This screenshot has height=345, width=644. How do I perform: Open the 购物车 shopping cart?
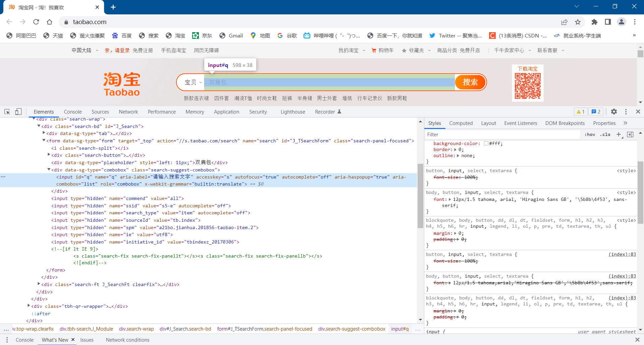[382, 50]
